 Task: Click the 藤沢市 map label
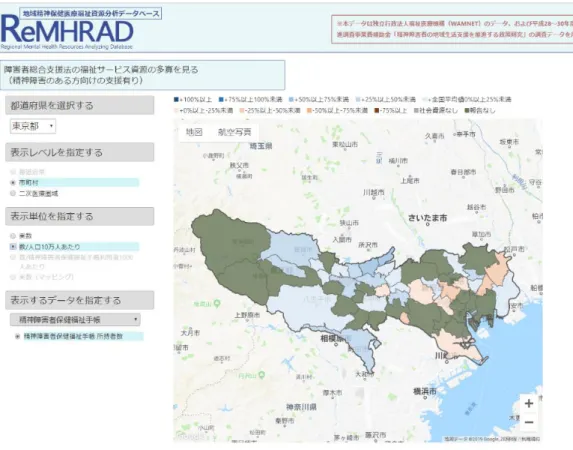(375, 435)
